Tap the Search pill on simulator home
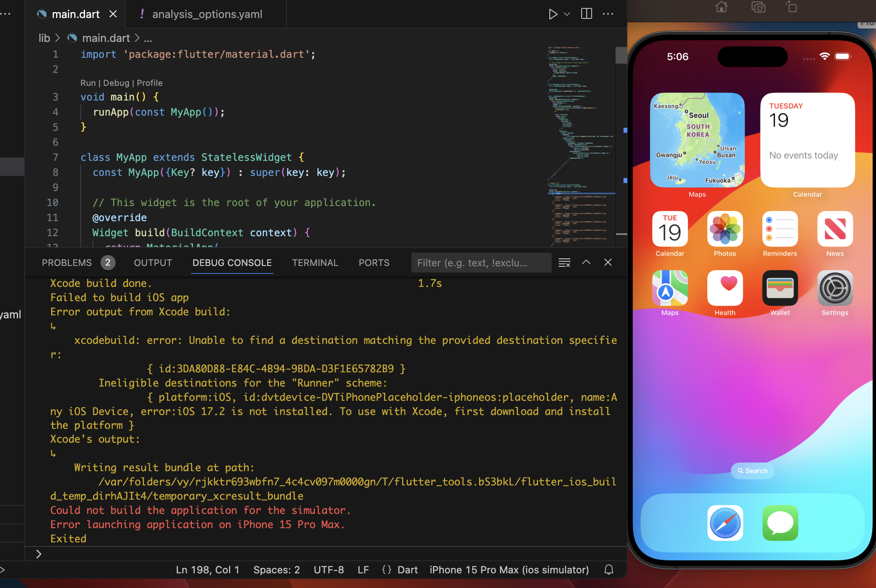876x588 pixels. click(x=752, y=471)
